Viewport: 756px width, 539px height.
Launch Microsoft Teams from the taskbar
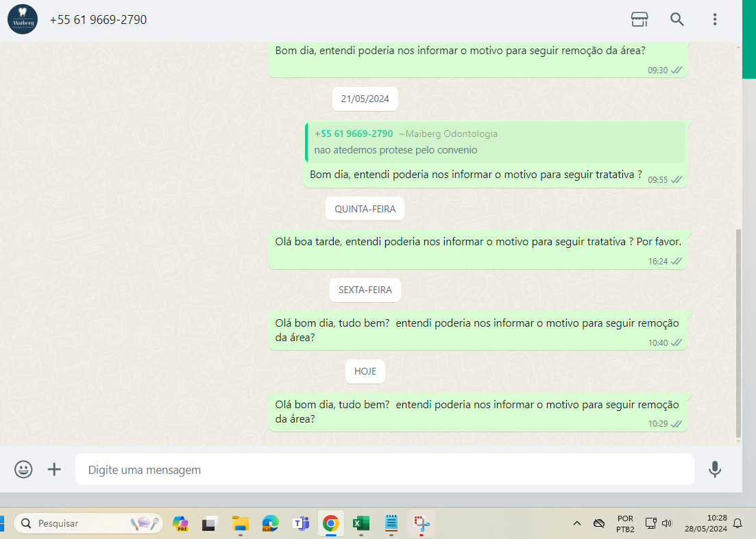pyautogui.click(x=301, y=524)
